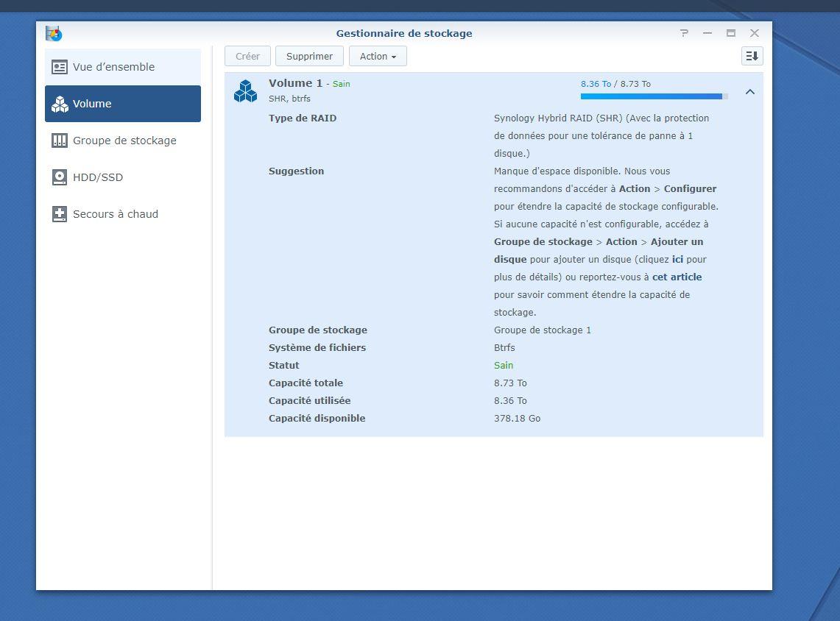Follow the 'cet article' link
The width and height of the screenshot is (840, 621).
coord(677,277)
